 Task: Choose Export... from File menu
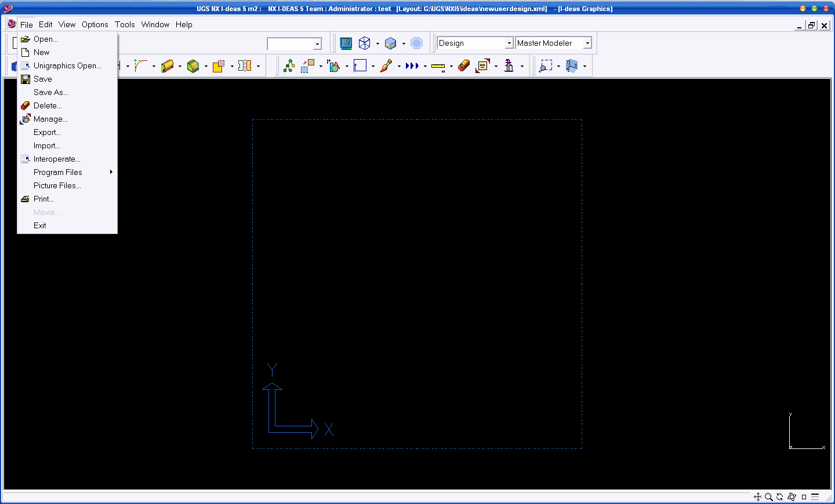[67, 132]
